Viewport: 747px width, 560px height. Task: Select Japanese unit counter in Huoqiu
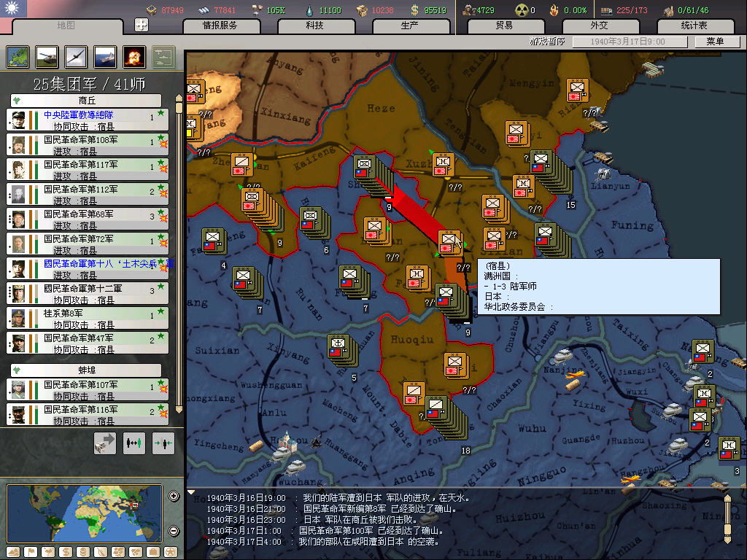(455, 365)
